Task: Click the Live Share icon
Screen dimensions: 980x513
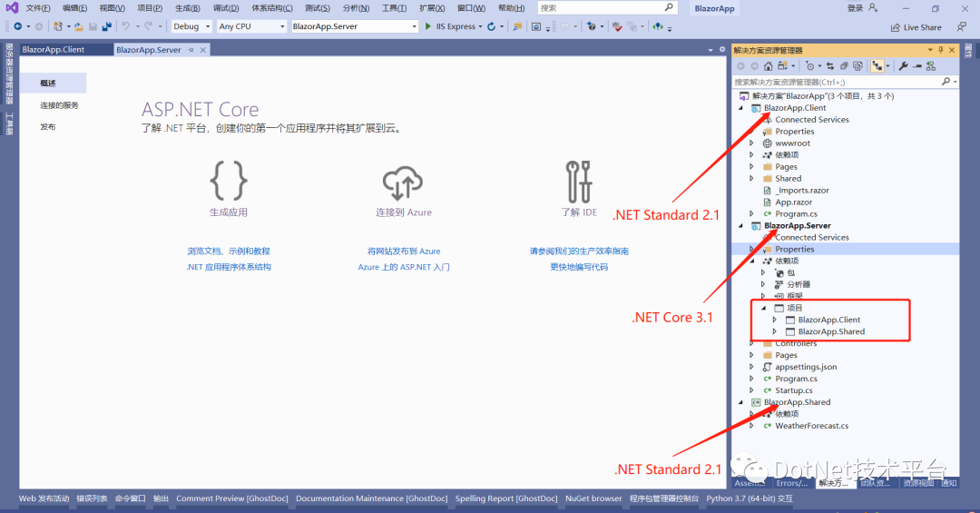Action: [896, 27]
